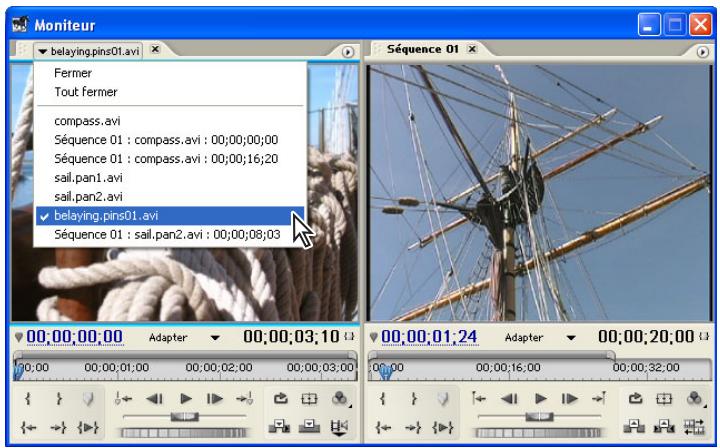Click the Lift button in Program monitor
This screenshot has width=720, height=448.
[634, 427]
